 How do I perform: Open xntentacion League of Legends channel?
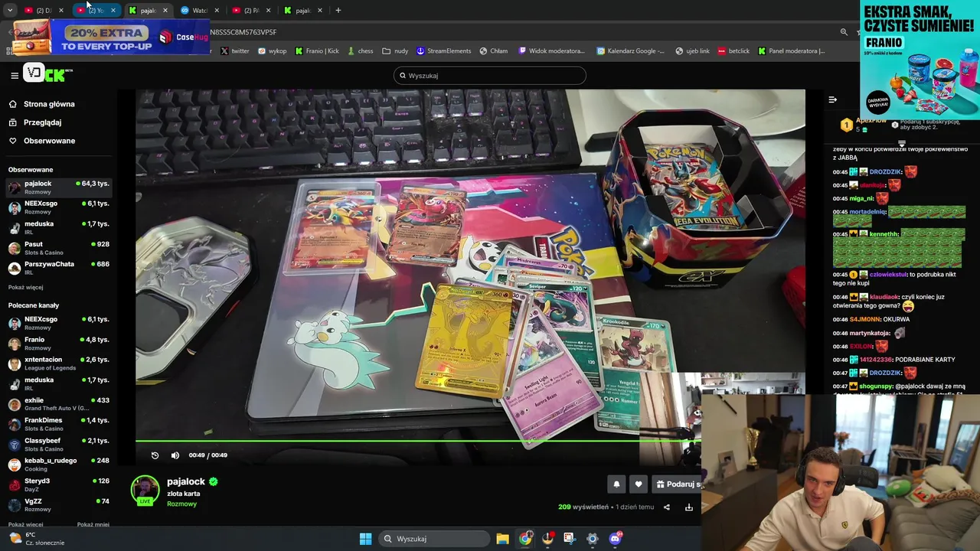coord(58,364)
